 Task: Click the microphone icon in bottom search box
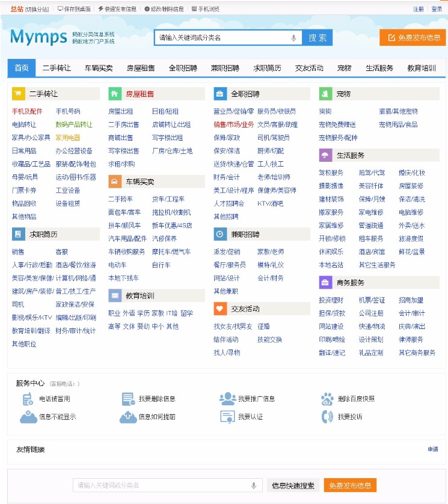point(254,485)
